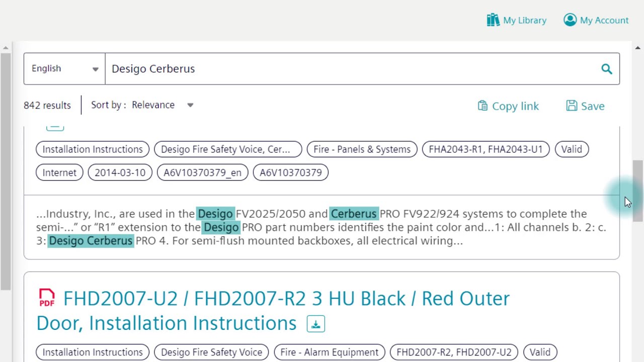This screenshot has height=362, width=644.
Task: Download the FHD2007-U2 document via download icon
Action: tap(316, 324)
